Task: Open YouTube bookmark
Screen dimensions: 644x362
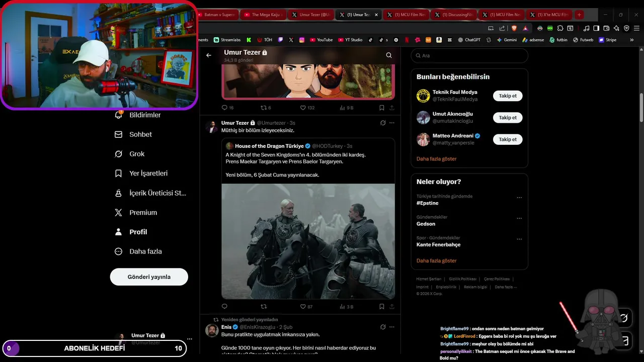Action: pos(321,40)
